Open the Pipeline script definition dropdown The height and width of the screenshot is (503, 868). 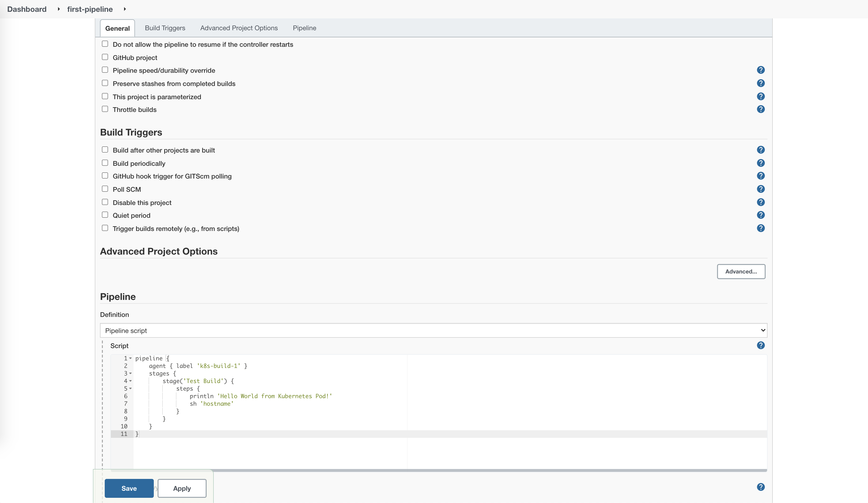pos(433,330)
